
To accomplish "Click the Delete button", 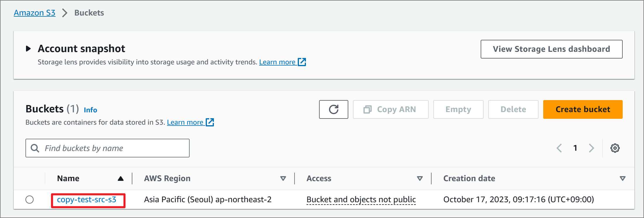I will tap(513, 109).
